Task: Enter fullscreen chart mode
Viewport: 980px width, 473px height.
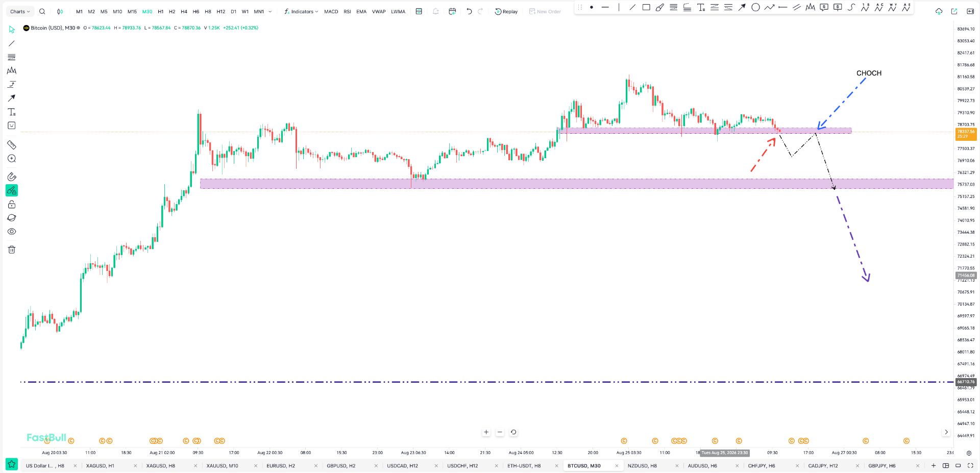Action: [x=970, y=465]
